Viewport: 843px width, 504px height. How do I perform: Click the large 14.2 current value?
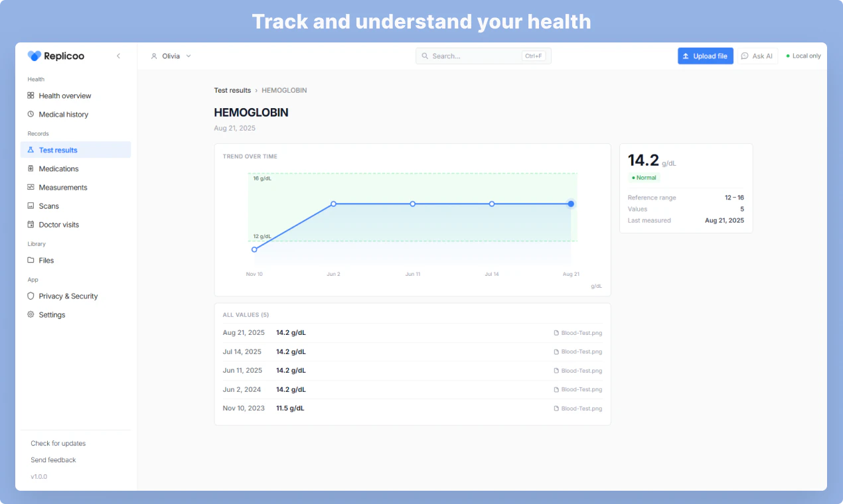pos(643,160)
